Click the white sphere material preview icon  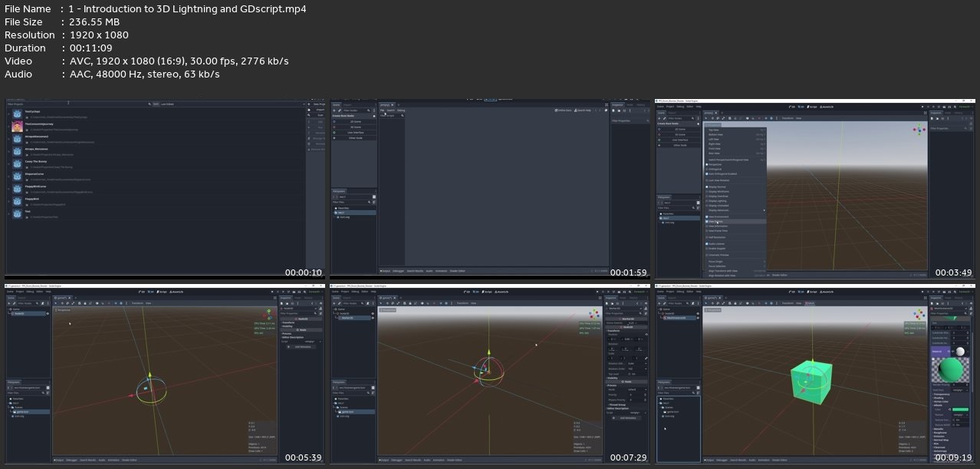coord(959,352)
